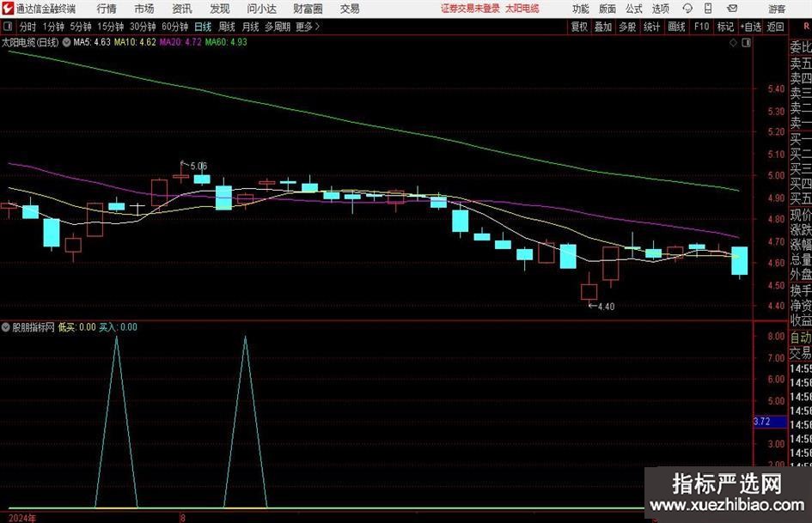Open the headset customer service icon
Screen dimensions: 812x523
pyautogui.click(x=687, y=9)
